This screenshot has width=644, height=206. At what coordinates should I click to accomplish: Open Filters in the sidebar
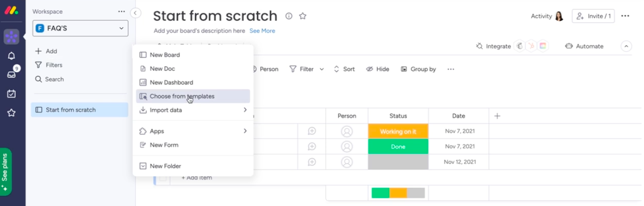49,65
